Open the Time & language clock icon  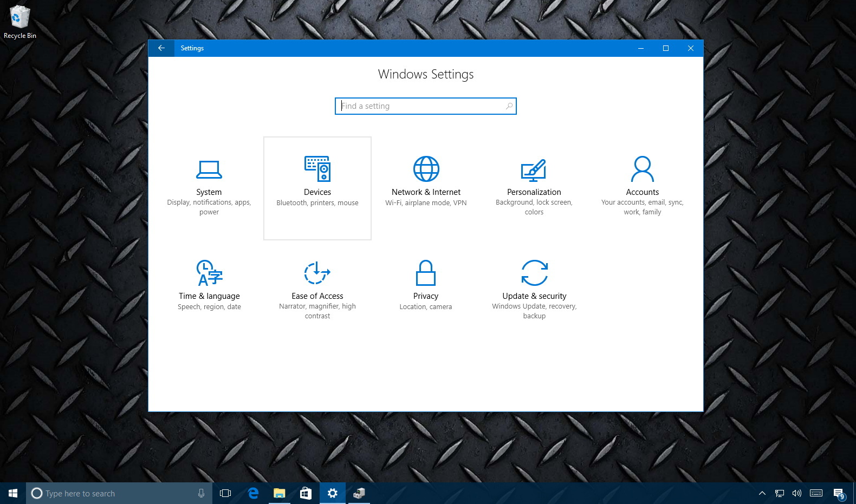click(x=210, y=273)
